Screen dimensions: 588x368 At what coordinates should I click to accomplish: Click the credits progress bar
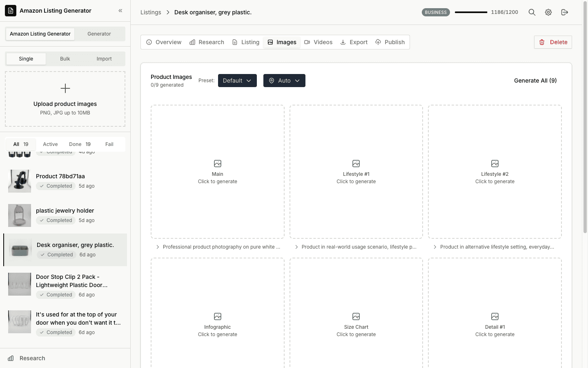(x=471, y=12)
